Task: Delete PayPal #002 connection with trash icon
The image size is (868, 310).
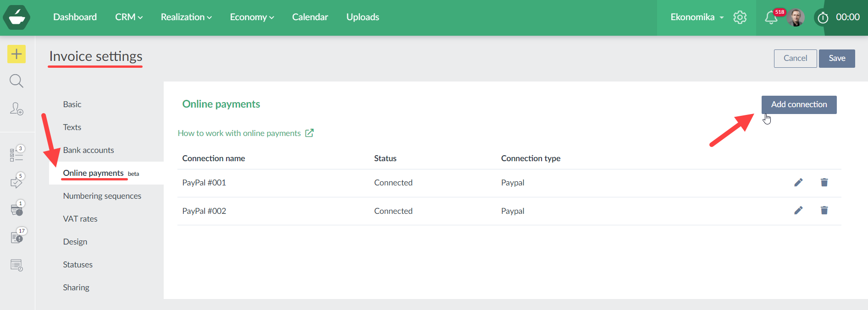Action: pyautogui.click(x=824, y=211)
